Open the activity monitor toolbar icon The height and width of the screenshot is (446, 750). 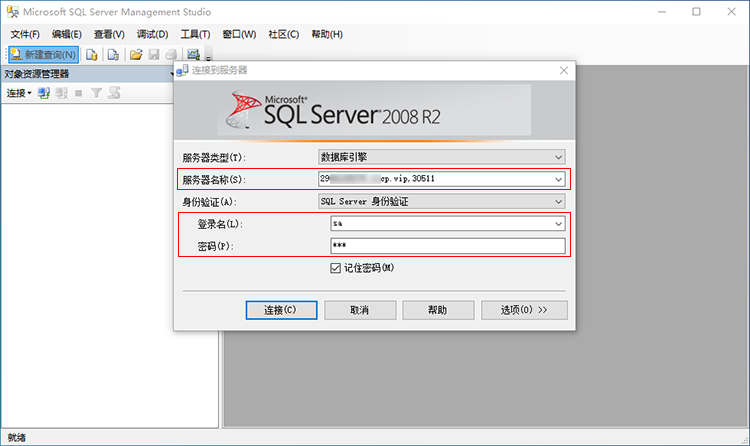[193, 54]
